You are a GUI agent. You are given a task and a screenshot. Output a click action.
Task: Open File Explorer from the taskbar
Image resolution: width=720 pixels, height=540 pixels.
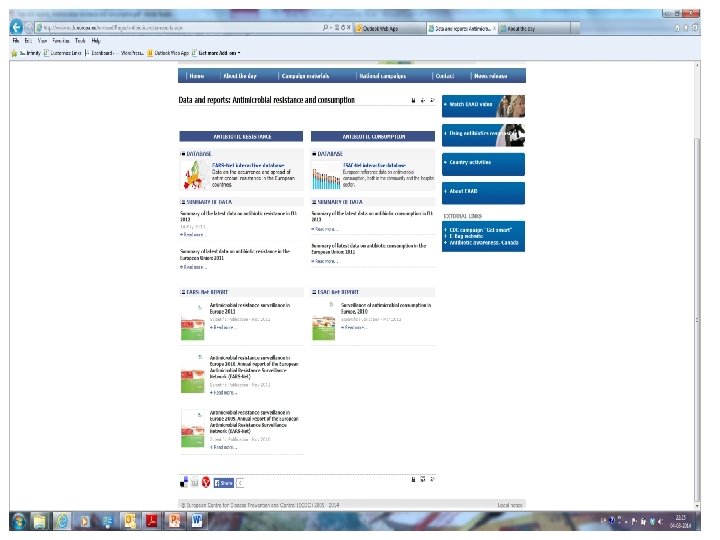tap(40, 521)
